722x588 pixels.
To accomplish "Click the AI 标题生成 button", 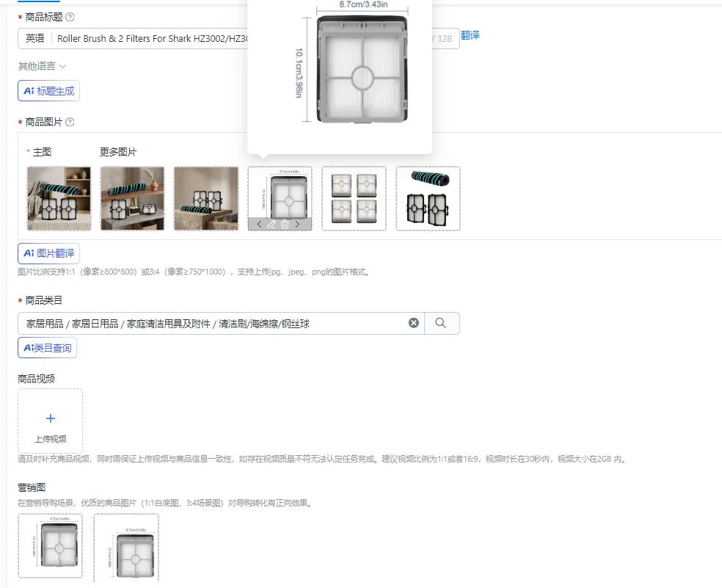I will [x=49, y=91].
